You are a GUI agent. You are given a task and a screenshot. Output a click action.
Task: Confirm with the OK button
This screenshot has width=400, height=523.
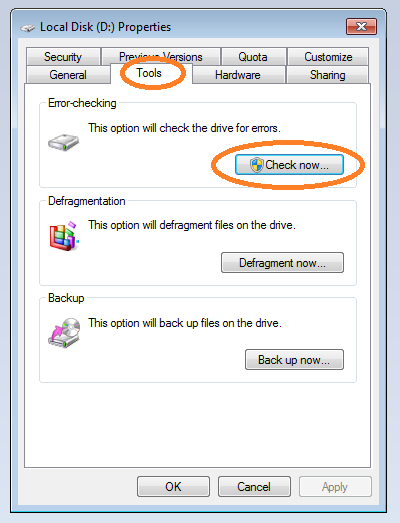[x=173, y=487]
